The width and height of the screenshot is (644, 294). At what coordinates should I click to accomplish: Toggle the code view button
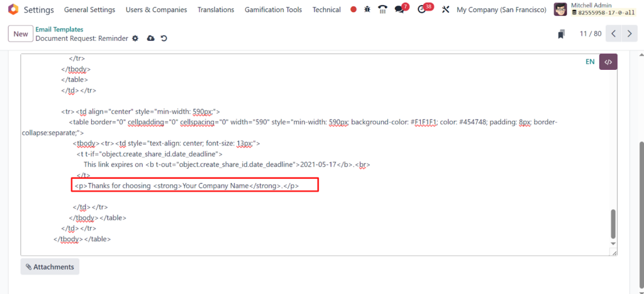608,62
